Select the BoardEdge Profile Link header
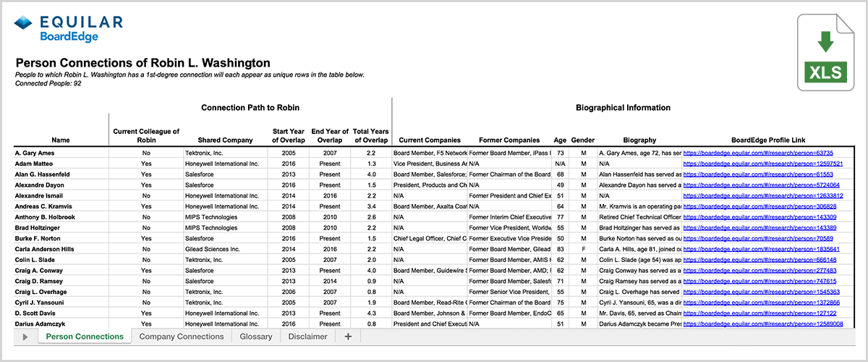The height and width of the screenshot is (362, 868). click(x=767, y=140)
